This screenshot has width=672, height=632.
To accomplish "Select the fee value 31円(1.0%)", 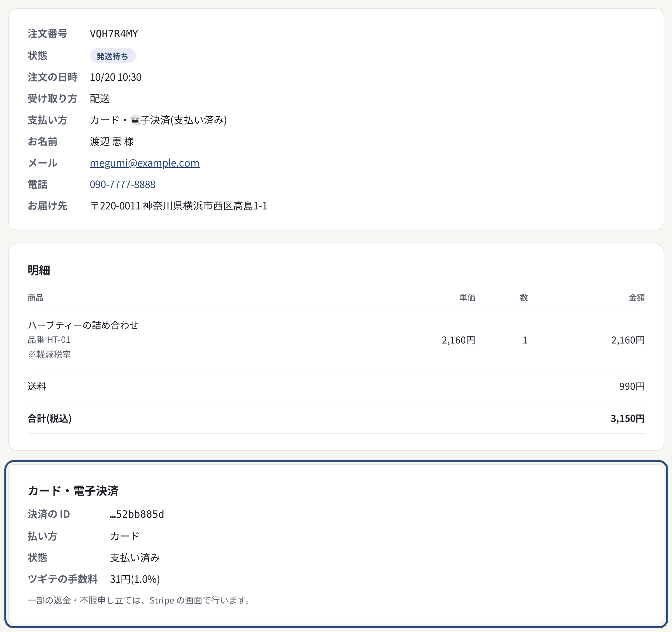I will click(135, 579).
